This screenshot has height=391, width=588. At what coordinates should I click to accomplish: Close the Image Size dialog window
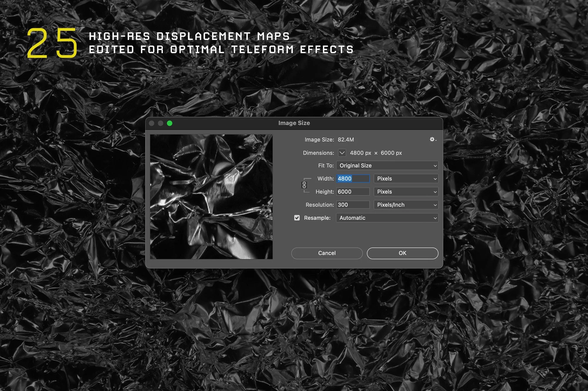(x=152, y=123)
